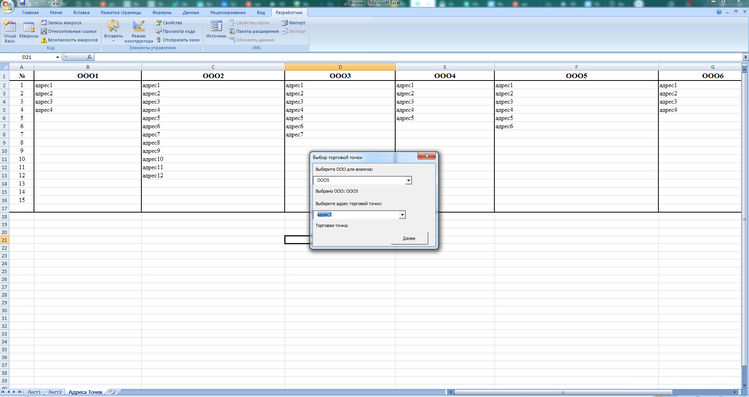The height and width of the screenshot is (397, 749).
Task: Select адрес12 cell under ООО2
Action: tap(213, 175)
